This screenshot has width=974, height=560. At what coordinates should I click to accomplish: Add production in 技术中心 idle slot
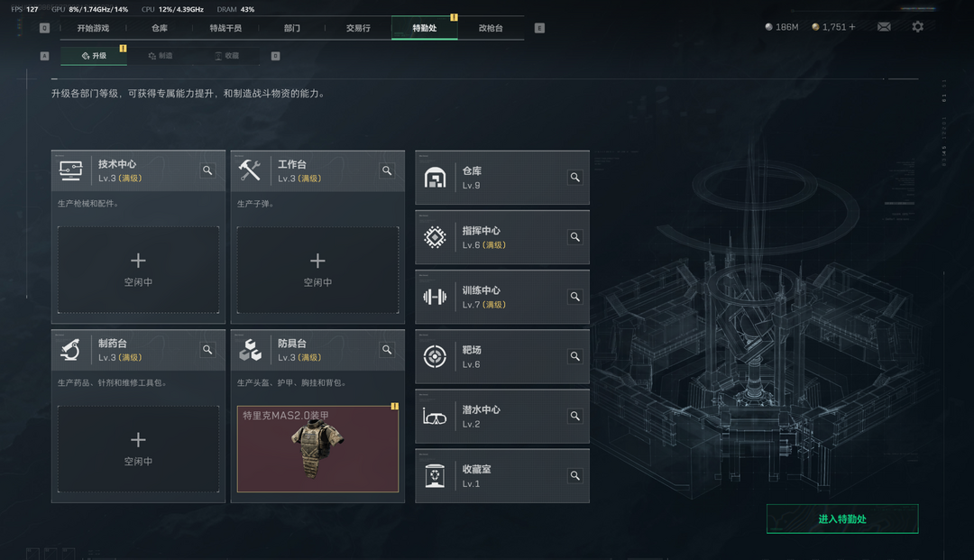pyautogui.click(x=139, y=270)
